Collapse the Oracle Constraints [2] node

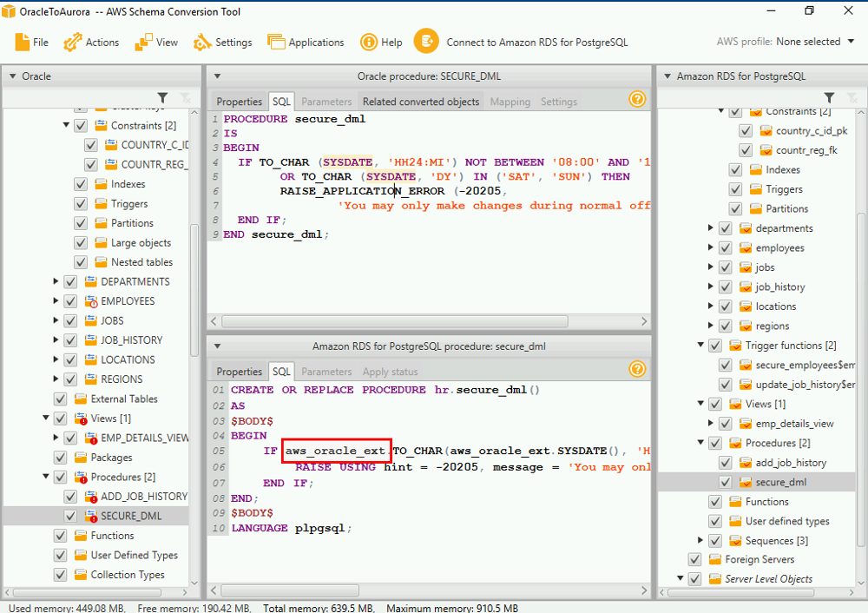coord(66,124)
